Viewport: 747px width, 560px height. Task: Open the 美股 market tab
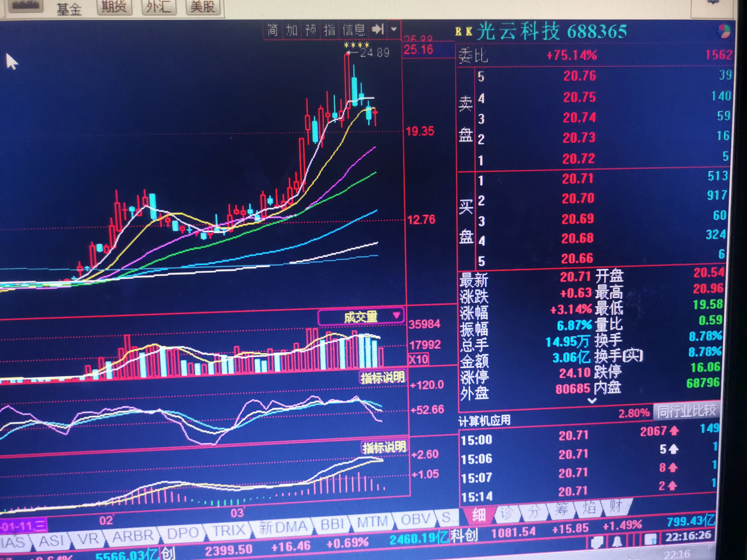tap(203, 7)
